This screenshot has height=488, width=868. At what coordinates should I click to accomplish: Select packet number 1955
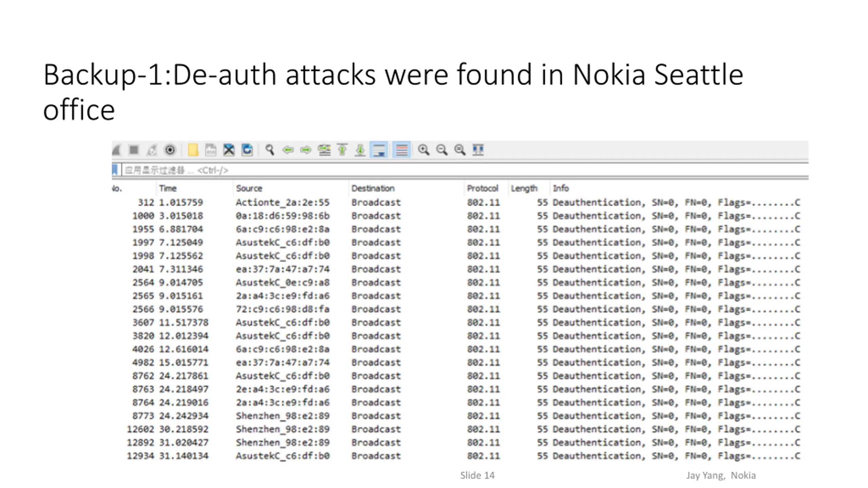(x=143, y=229)
